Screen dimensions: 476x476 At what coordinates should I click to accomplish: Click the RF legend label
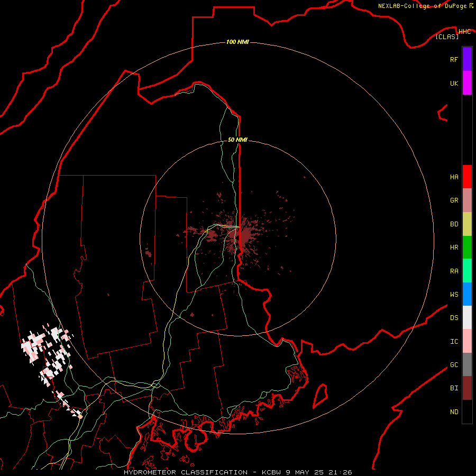(454, 59)
